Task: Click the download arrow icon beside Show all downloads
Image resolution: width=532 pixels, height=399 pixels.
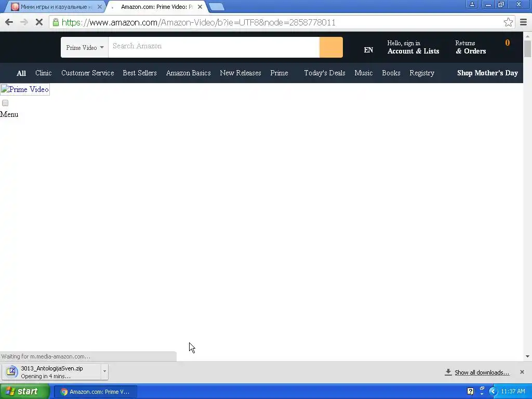Action: [x=448, y=372]
